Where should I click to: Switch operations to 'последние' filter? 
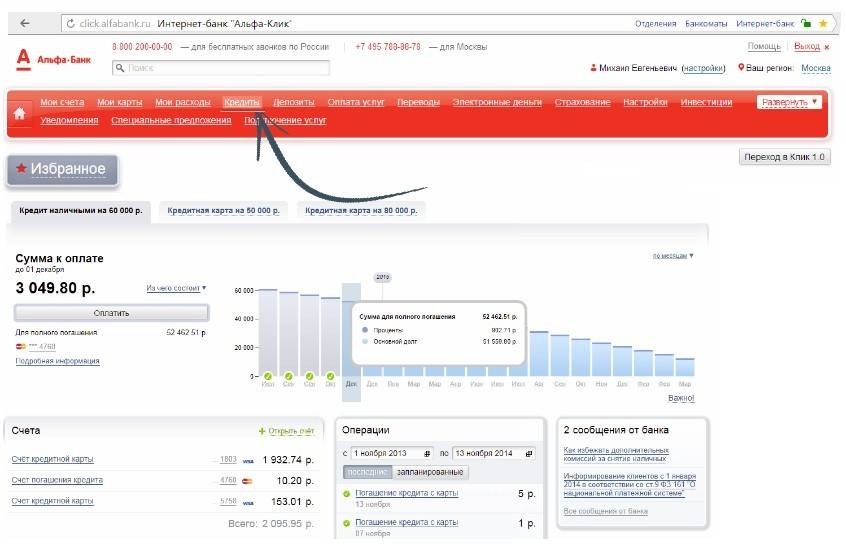click(367, 472)
